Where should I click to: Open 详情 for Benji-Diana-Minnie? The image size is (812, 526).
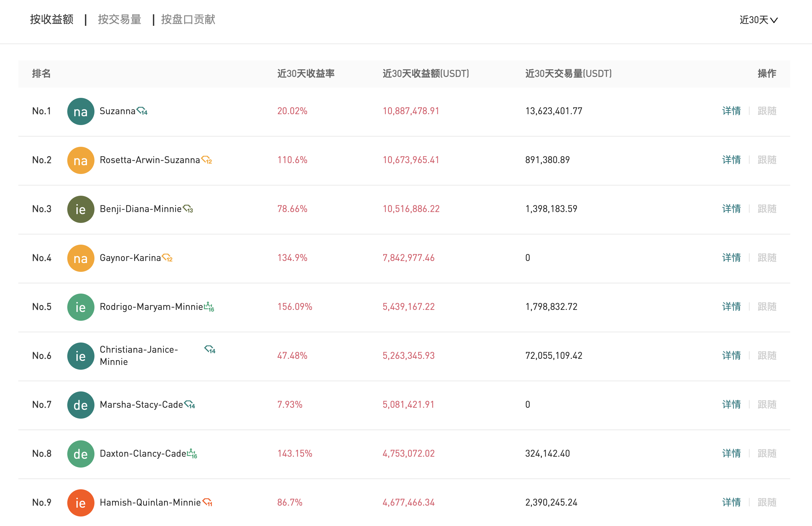pos(731,209)
